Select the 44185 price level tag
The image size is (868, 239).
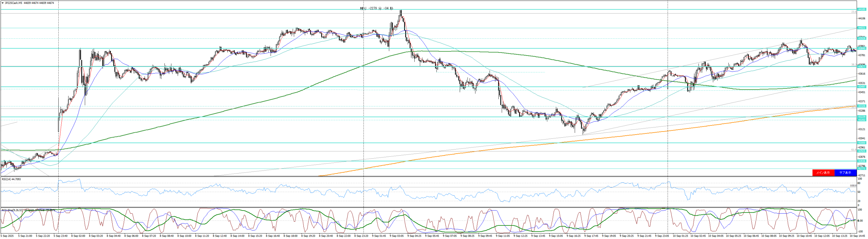click(862, 9)
